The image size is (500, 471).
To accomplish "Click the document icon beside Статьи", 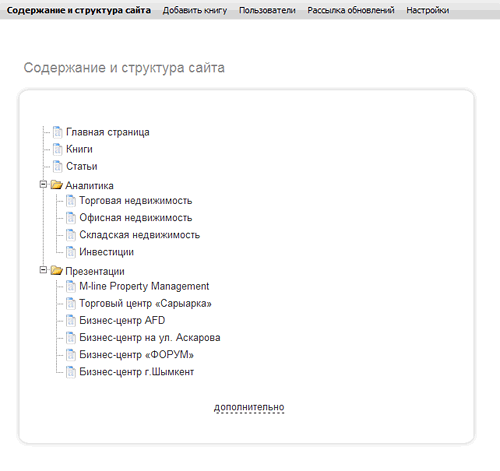I will (58, 166).
